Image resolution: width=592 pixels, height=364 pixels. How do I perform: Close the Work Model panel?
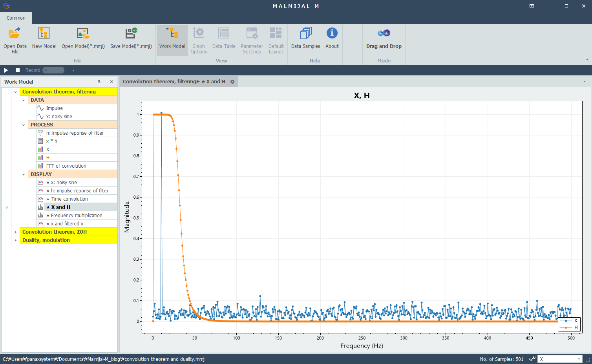111,82
